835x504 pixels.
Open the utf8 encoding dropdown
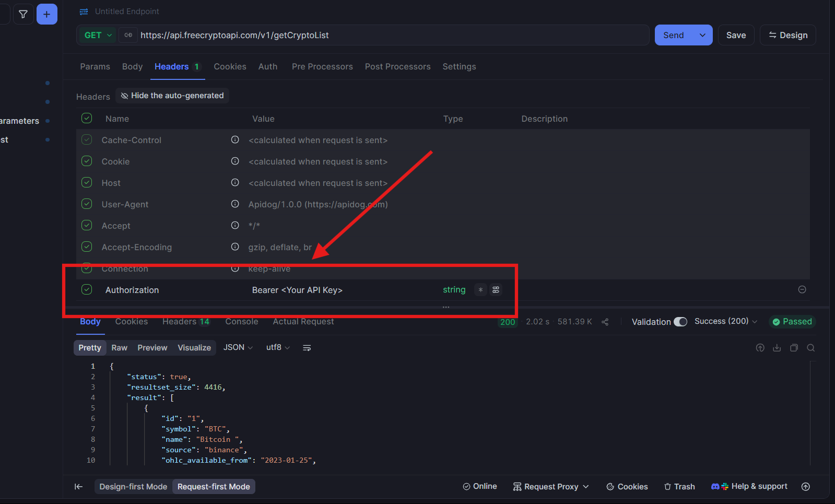pos(278,347)
